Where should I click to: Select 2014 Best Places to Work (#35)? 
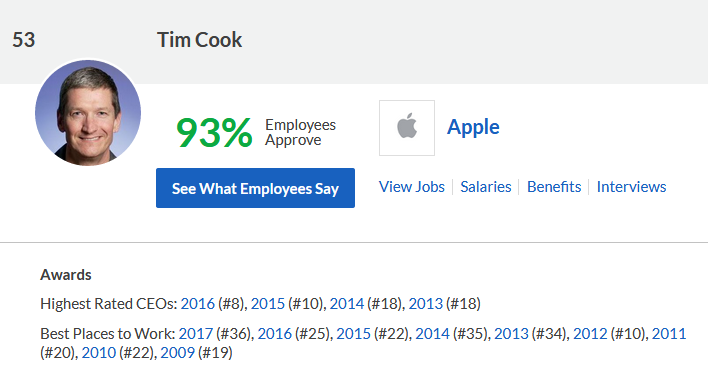point(432,334)
